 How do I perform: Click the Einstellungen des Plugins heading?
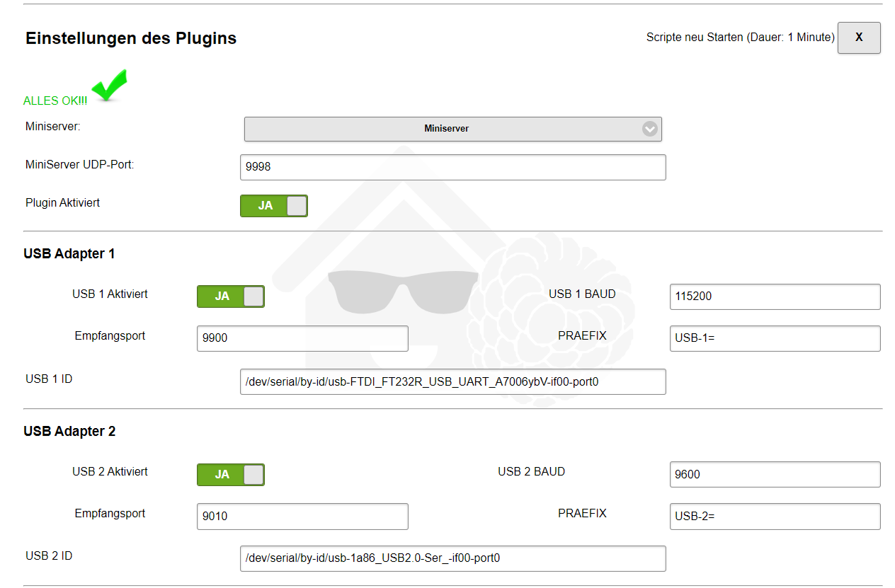click(131, 39)
